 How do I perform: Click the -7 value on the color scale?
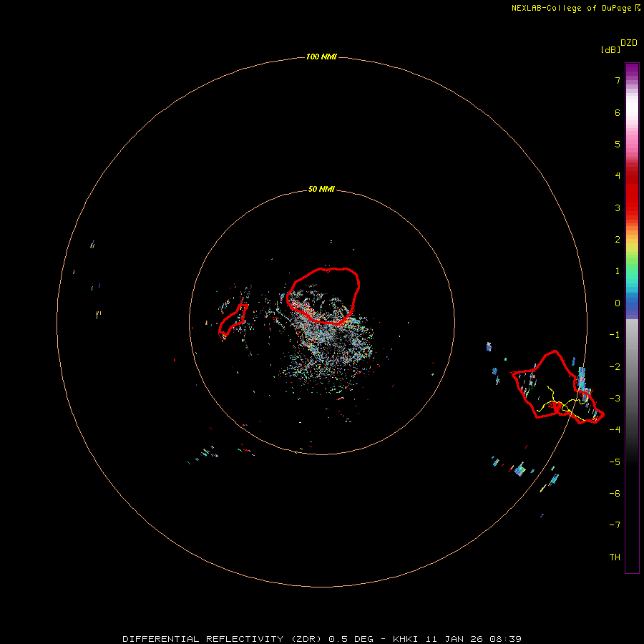pyautogui.click(x=615, y=525)
